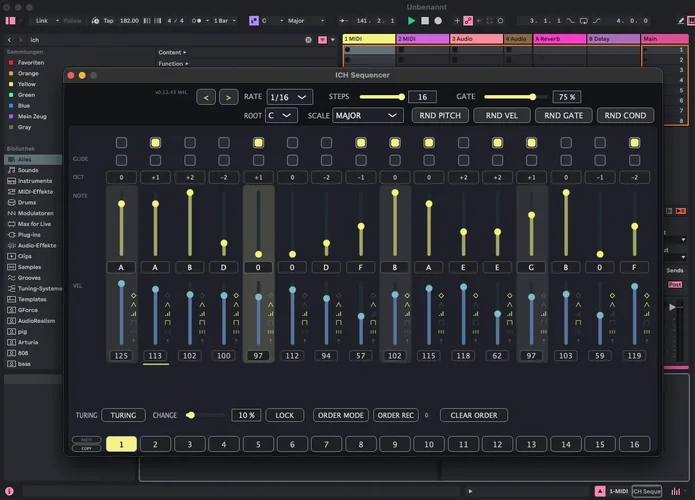Image resolution: width=695 pixels, height=500 pixels.
Task: Click the RND COND button
Action: pyautogui.click(x=625, y=116)
